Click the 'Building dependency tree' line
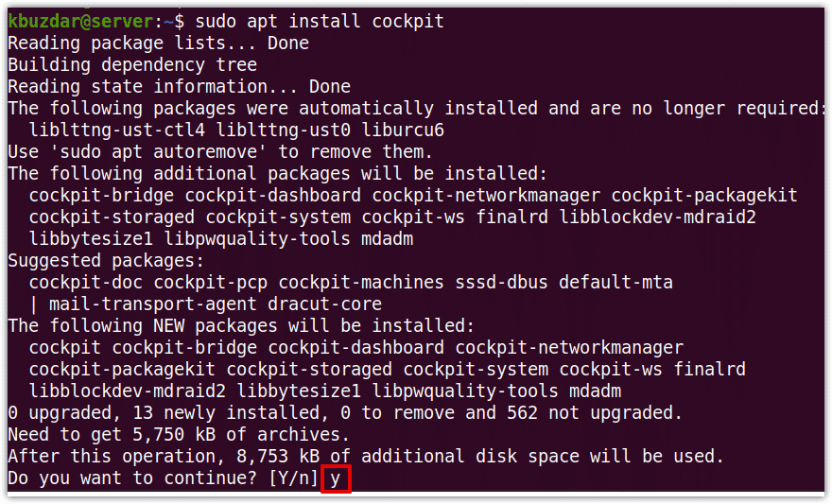The height and width of the screenshot is (504, 832). [132, 64]
